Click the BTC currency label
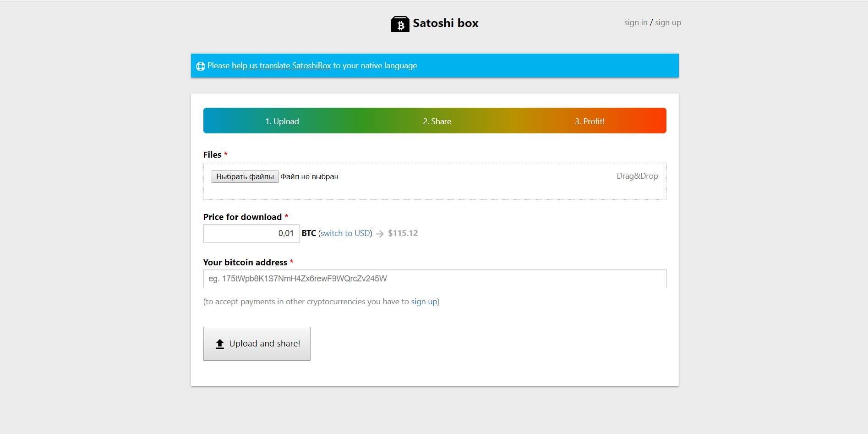 pos(309,233)
